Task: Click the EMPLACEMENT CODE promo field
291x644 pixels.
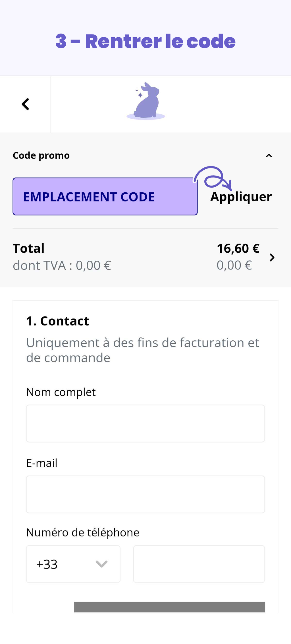Action: coord(105,197)
